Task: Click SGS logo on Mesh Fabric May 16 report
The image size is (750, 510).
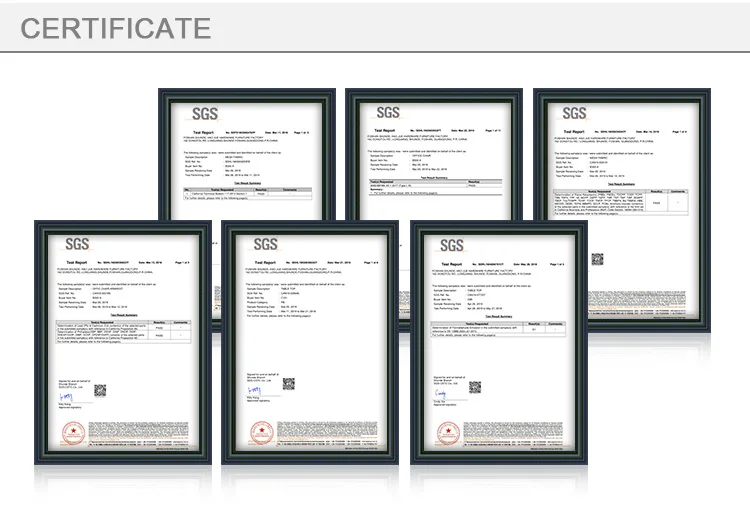Action: 574,113
